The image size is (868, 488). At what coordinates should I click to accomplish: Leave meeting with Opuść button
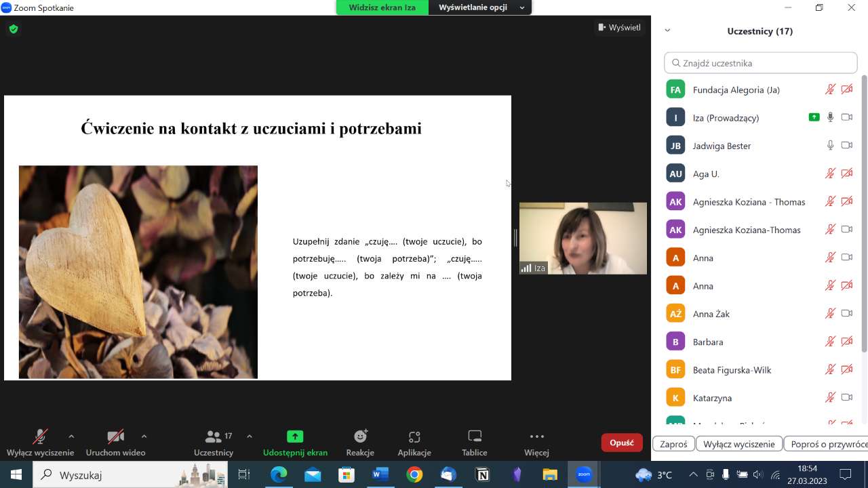pyautogui.click(x=621, y=443)
